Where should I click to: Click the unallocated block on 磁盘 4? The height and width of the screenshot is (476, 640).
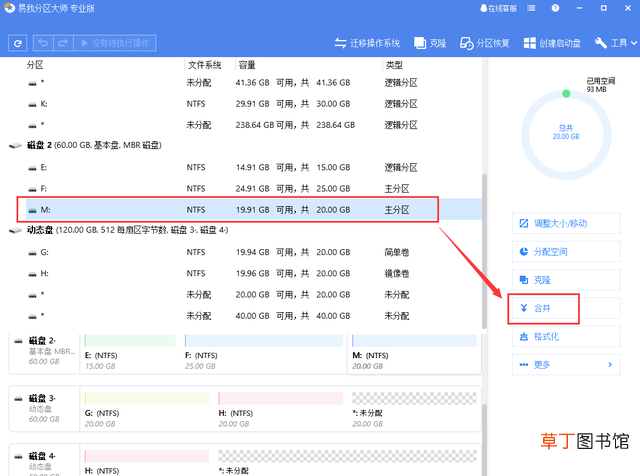[x=348, y=462]
